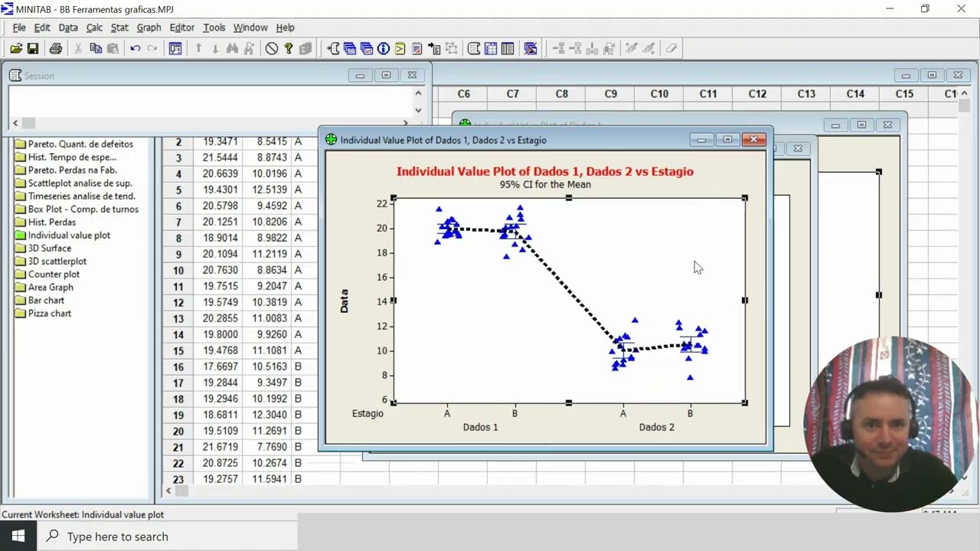
Task: Click the taskbar 'Type here to search' box
Action: point(167,536)
